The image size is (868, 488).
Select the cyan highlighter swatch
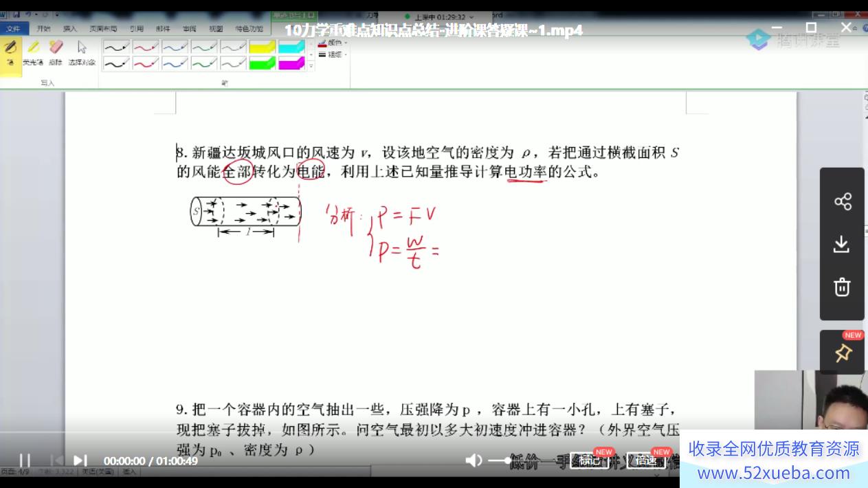(291, 47)
